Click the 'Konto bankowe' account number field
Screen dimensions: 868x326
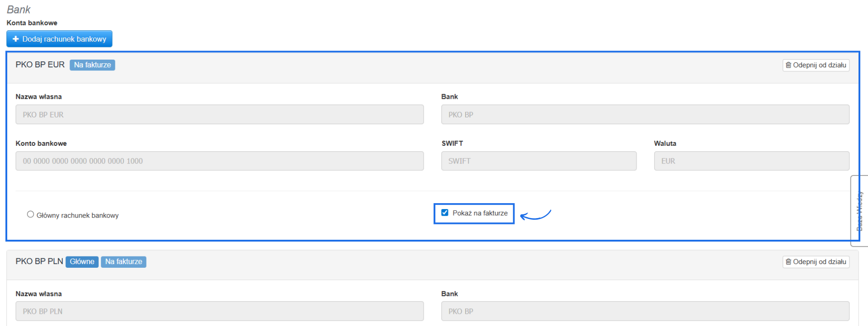(219, 161)
